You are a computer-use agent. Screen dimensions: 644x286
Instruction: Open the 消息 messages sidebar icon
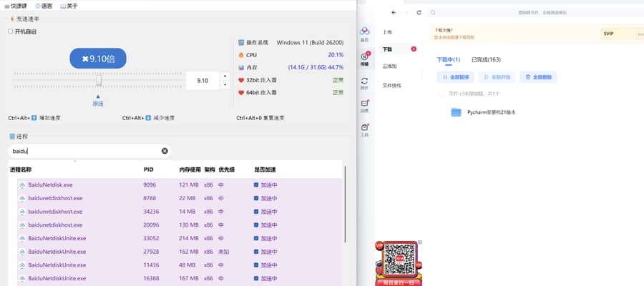(364, 107)
